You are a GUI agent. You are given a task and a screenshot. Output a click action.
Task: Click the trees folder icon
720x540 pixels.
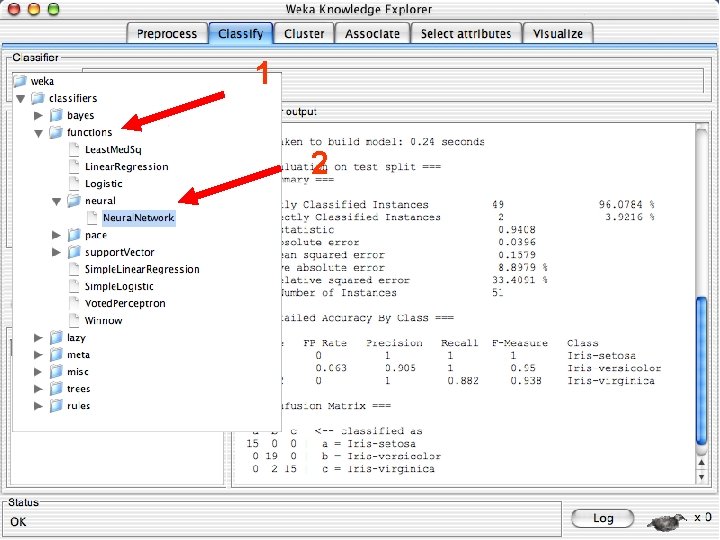click(56, 388)
